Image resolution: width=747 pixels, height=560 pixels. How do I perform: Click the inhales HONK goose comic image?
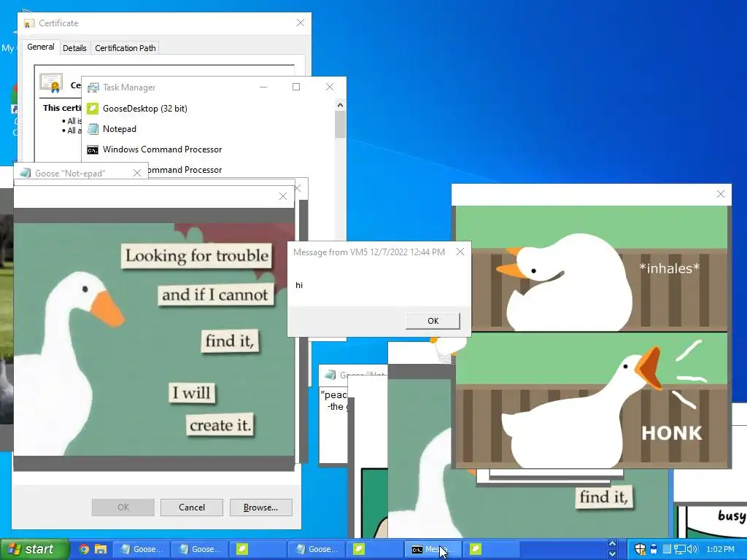click(592, 337)
